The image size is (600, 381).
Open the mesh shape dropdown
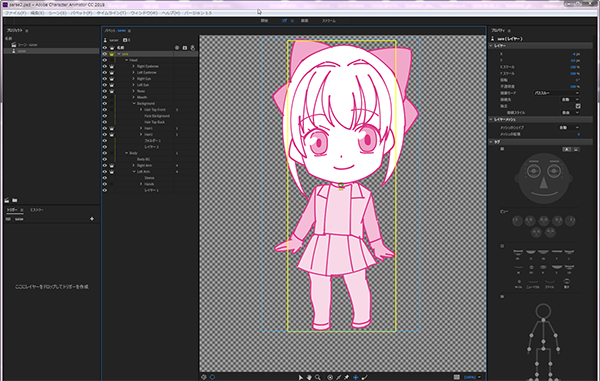569,127
